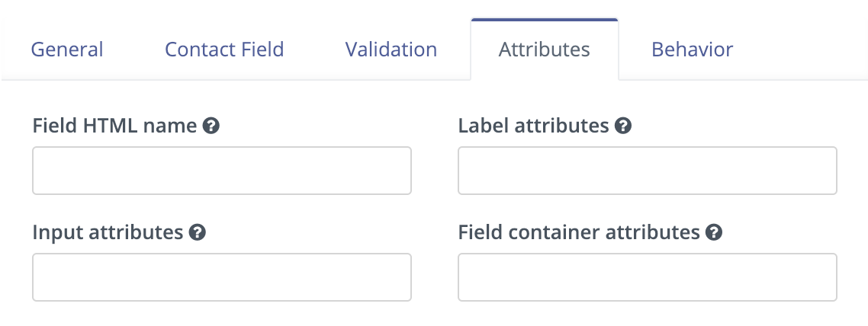Go to the Validation tab
868x326 pixels.
pyautogui.click(x=391, y=50)
